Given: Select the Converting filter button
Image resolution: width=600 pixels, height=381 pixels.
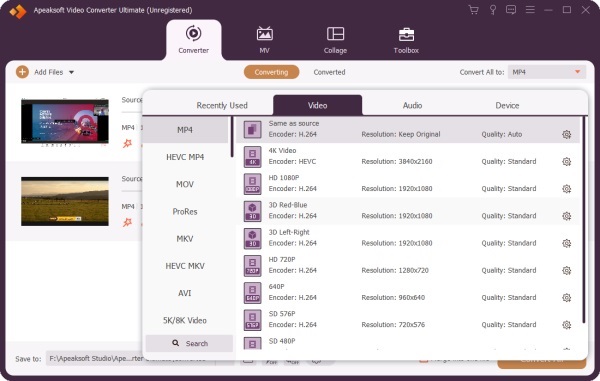Looking at the screenshot, I should tap(271, 72).
